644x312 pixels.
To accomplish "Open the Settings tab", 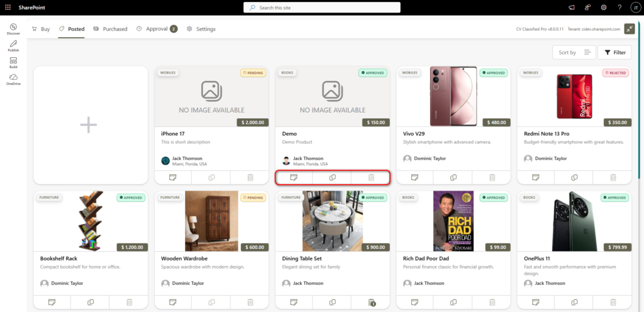I will 201,29.
